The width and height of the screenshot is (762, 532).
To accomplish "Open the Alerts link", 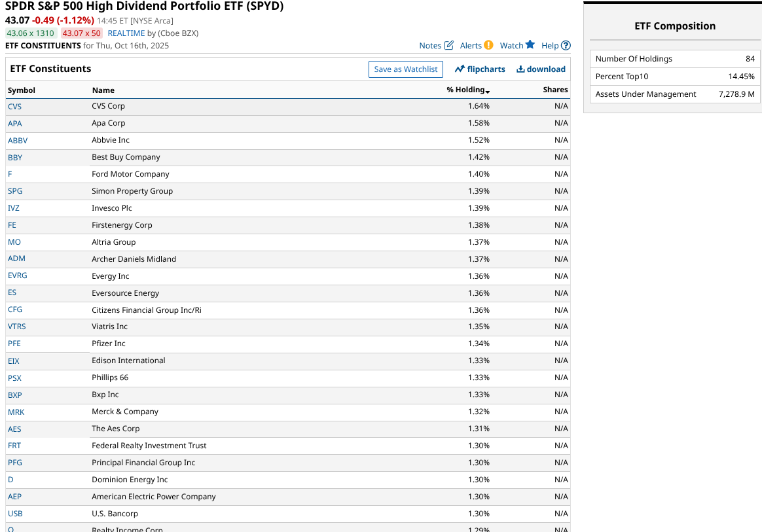I will click(471, 46).
